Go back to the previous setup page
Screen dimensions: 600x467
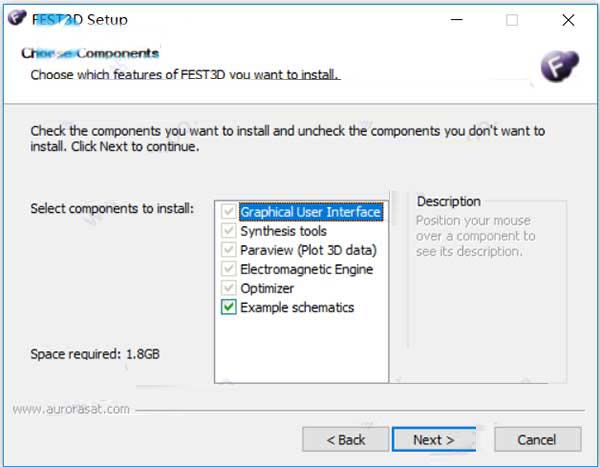(346, 439)
